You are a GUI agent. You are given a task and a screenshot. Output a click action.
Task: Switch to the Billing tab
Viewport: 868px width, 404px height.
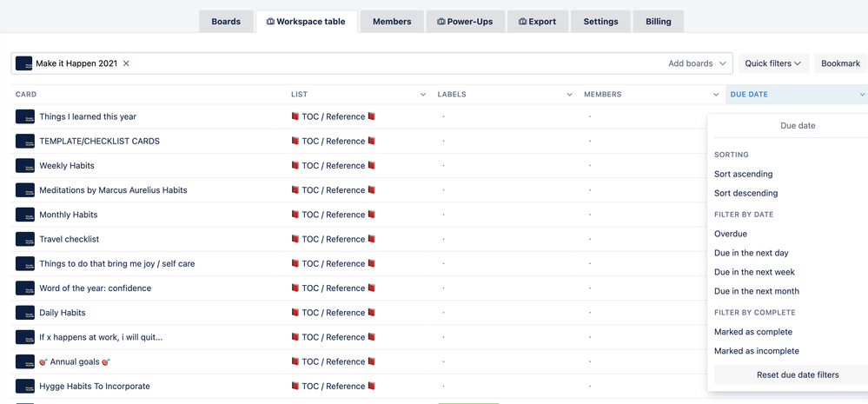[659, 22]
